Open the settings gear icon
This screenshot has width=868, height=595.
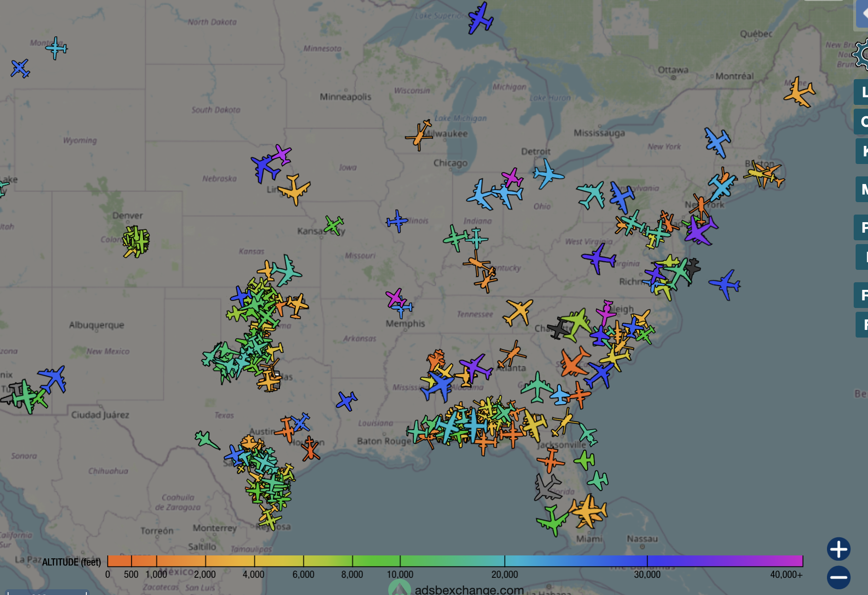tap(862, 55)
